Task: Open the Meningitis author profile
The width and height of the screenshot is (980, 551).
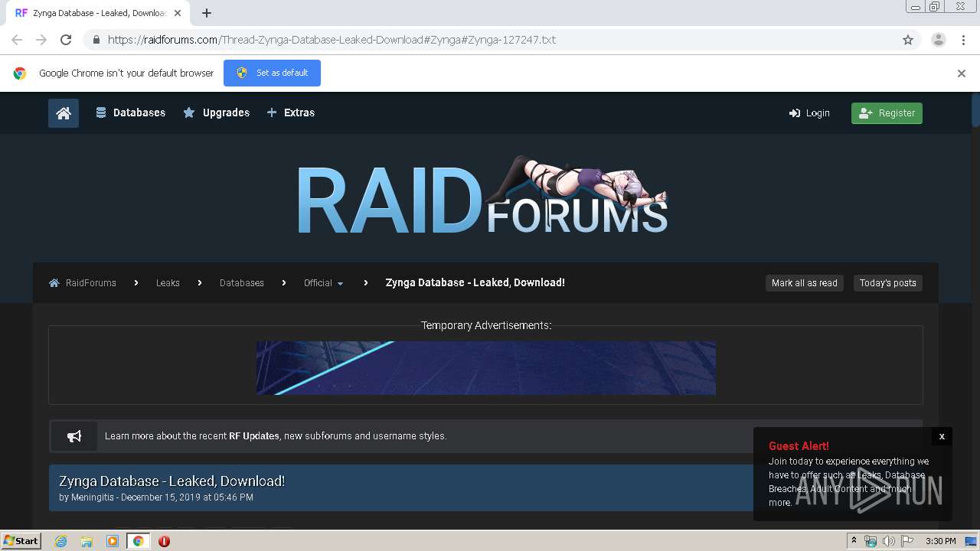Action: point(93,497)
